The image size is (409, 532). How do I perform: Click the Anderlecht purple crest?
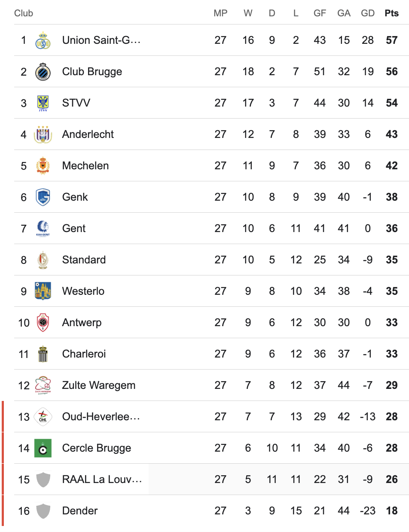pos(43,135)
